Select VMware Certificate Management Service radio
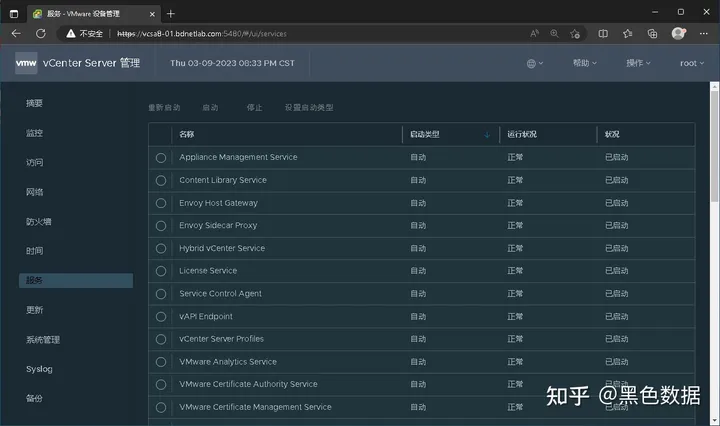 coord(161,407)
